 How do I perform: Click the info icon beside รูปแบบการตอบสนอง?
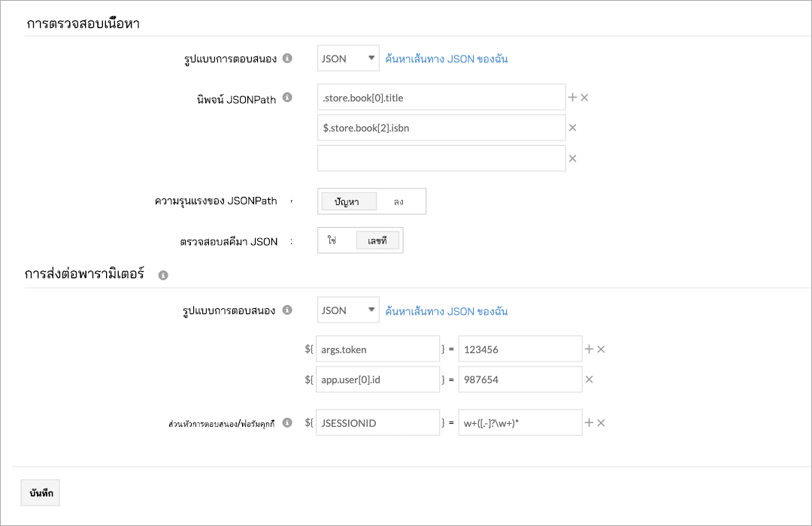[x=287, y=58]
